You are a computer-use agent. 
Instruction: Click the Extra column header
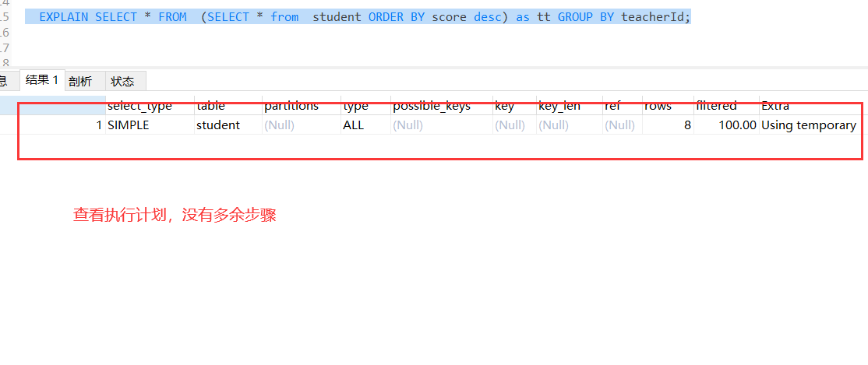coord(809,105)
